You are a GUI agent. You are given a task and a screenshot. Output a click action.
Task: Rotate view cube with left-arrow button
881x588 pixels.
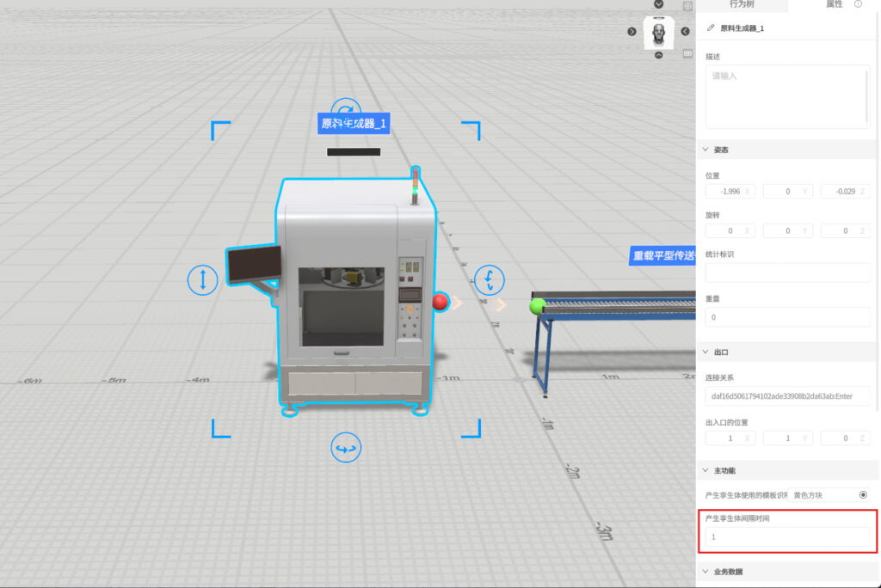click(x=685, y=32)
